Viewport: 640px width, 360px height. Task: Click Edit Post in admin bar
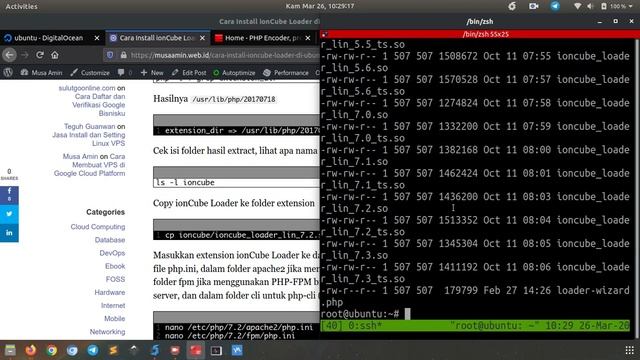coord(189,73)
